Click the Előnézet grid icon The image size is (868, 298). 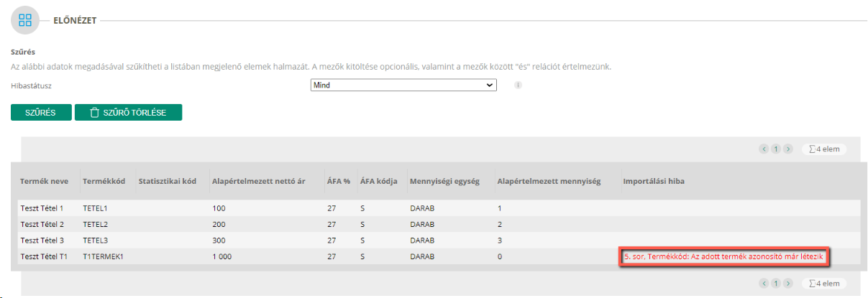click(x=25, y=19)
